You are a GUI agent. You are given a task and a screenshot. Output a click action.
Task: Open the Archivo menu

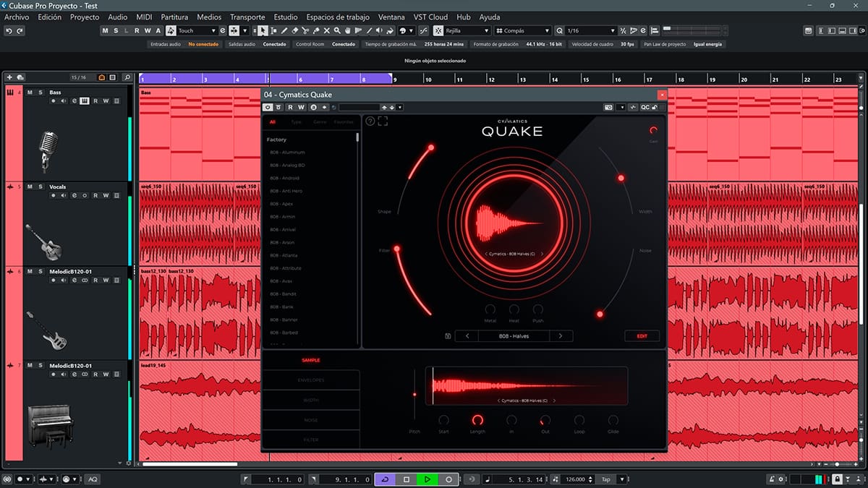pyautogui.click(x=17, y=17)
